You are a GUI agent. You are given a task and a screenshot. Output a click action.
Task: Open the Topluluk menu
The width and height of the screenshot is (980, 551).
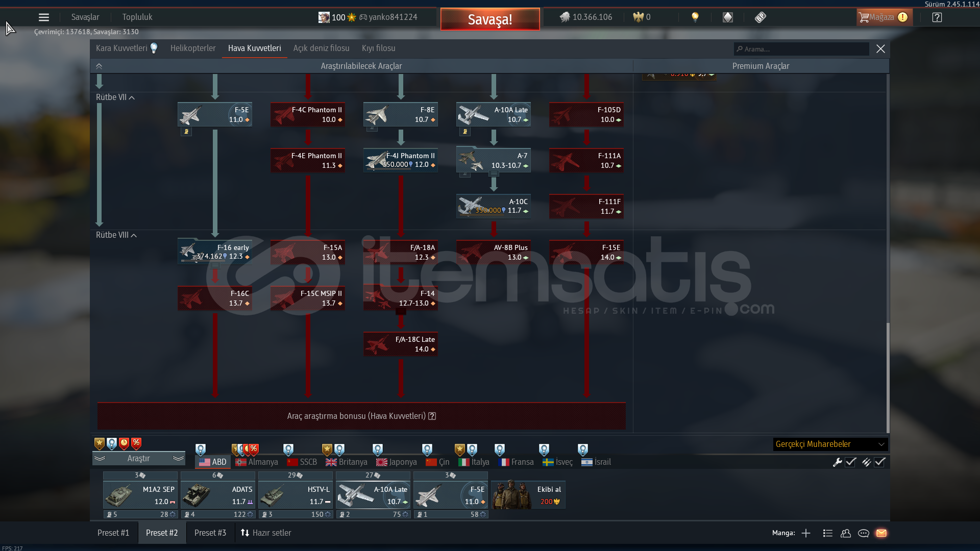pyautogui.click(x=137, y=17)
